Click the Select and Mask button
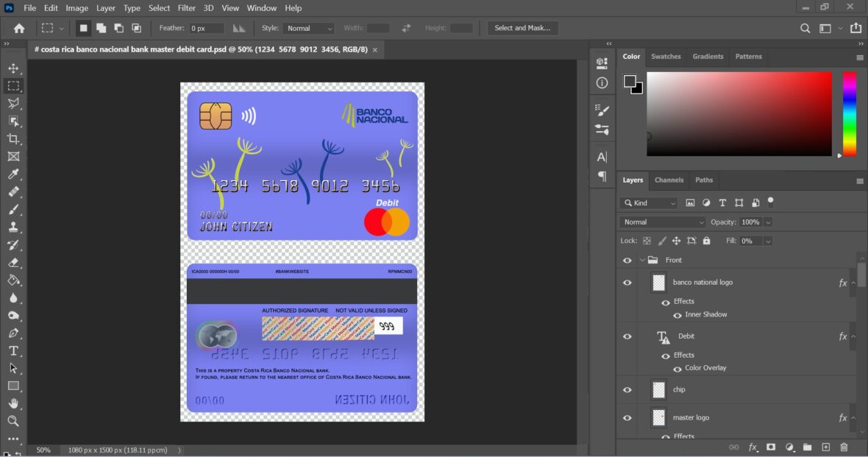 [522, 28]
